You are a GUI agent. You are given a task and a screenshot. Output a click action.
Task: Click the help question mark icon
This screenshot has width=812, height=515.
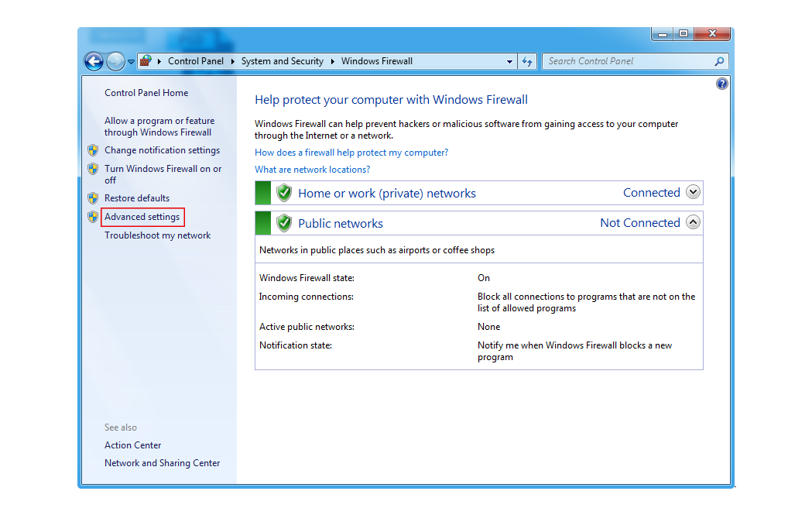pyautogui.click(x=722, y=84)
